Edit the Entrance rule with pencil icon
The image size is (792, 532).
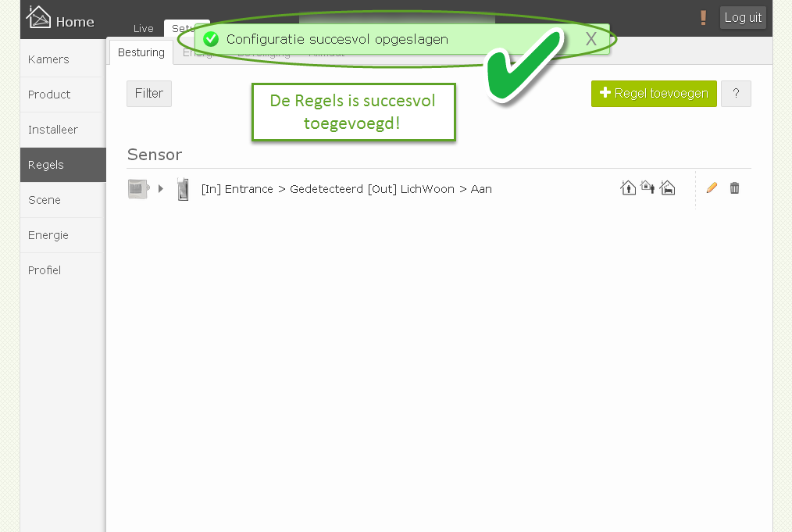click(712, 188)
